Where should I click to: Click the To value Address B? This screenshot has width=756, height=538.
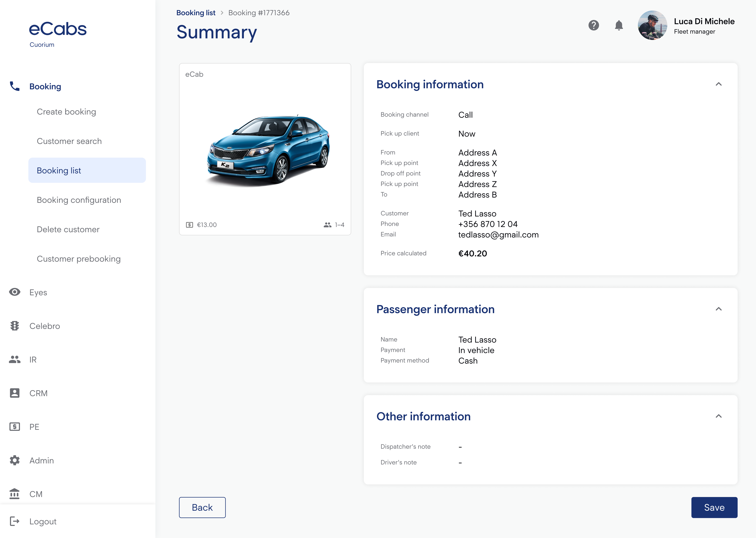coord(477,195)
